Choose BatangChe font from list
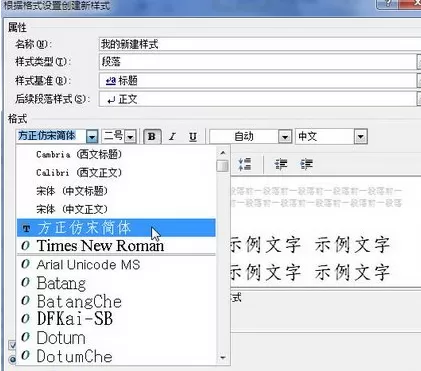 pyautogui.click(x=116, y=302)
